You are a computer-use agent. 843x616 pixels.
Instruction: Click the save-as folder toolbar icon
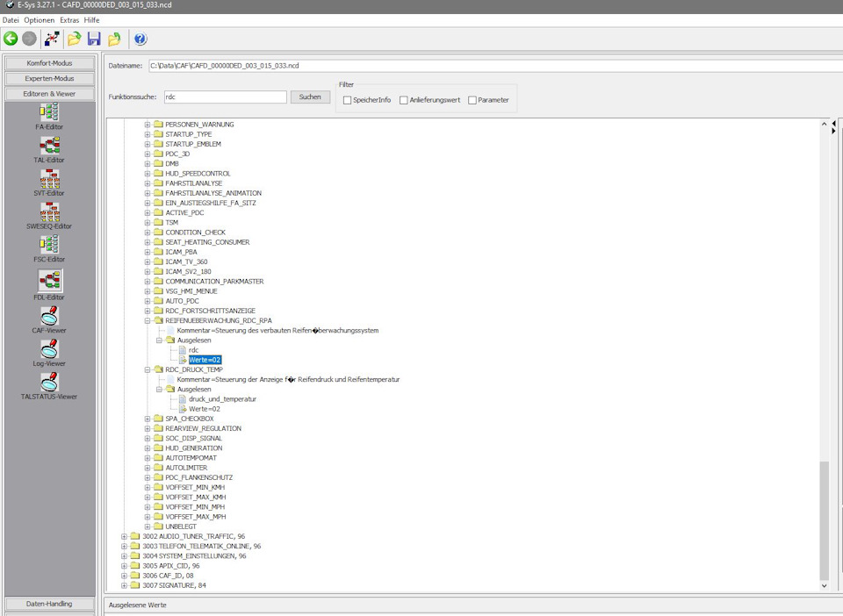pyautogui.click(x=114, y=39)
